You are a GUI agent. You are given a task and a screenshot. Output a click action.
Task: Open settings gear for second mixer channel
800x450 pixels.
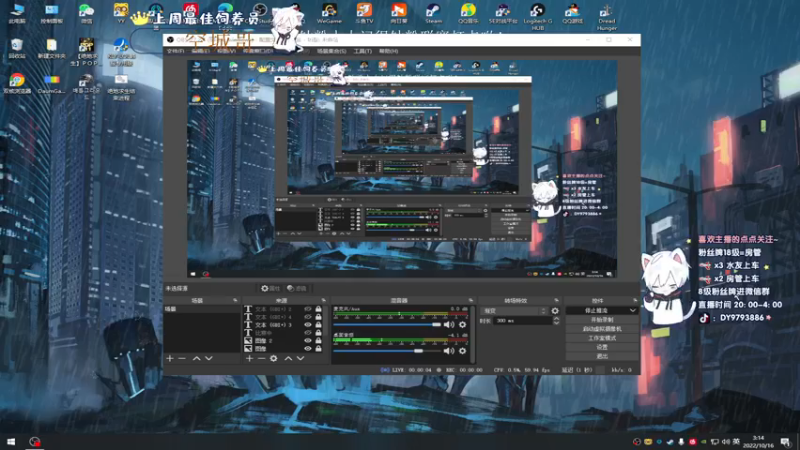[x=462, y=351]
